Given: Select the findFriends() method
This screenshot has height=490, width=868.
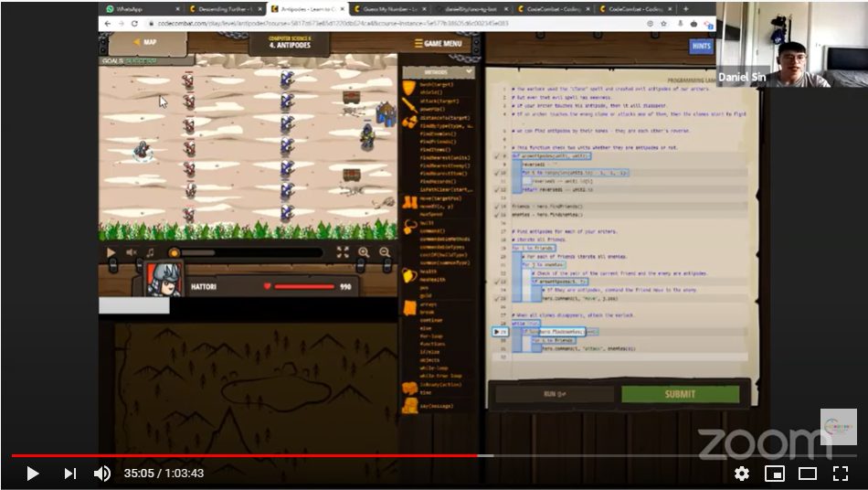Looking at the screenshot, I should pos(438,142).
